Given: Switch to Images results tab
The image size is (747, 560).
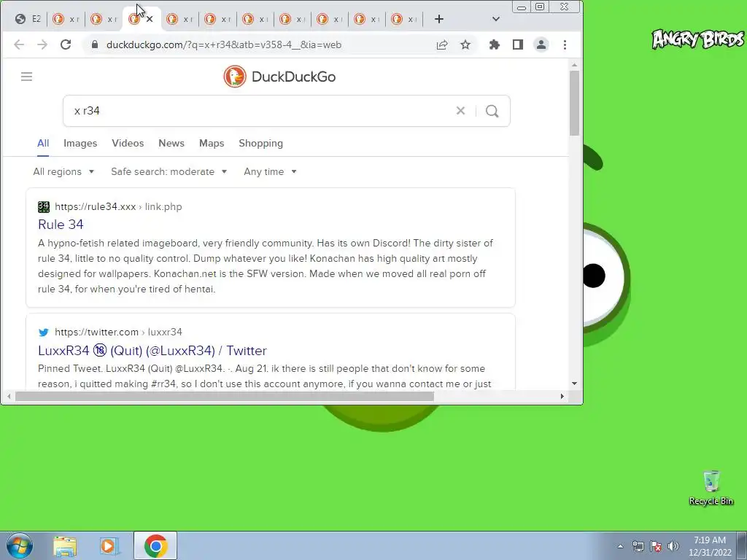Looking at the screenshot, I should click(x=80, y=144).
